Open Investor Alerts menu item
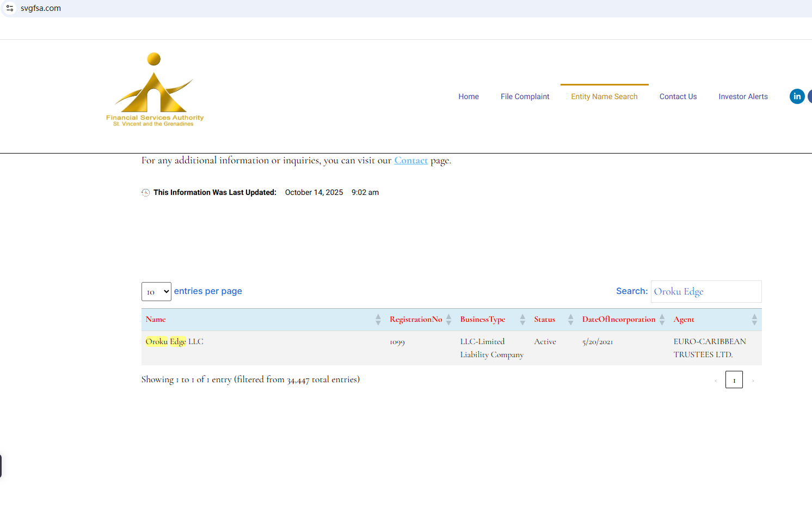The image size is (812, 526). [x=743, y=96]
